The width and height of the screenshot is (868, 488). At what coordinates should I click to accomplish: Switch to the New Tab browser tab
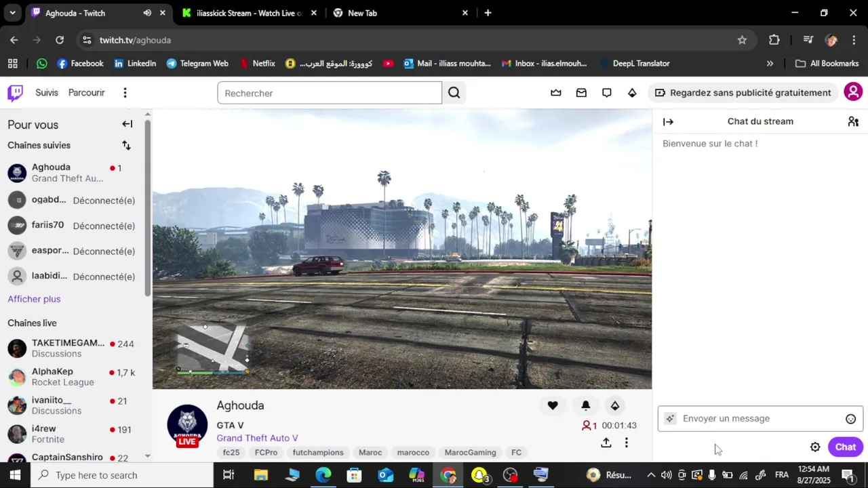pyautogui.click(x=400, y=13)
